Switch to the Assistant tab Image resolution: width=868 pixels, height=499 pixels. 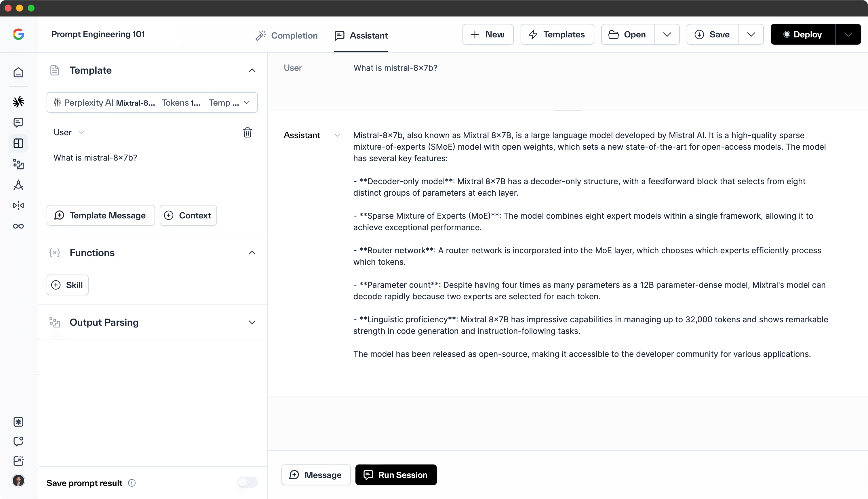pyautogui.click(x=361, y=35)
